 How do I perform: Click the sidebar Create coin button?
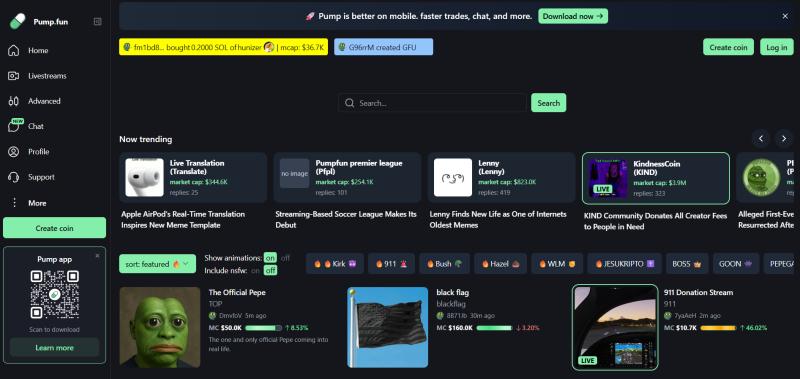coord(55,228)
